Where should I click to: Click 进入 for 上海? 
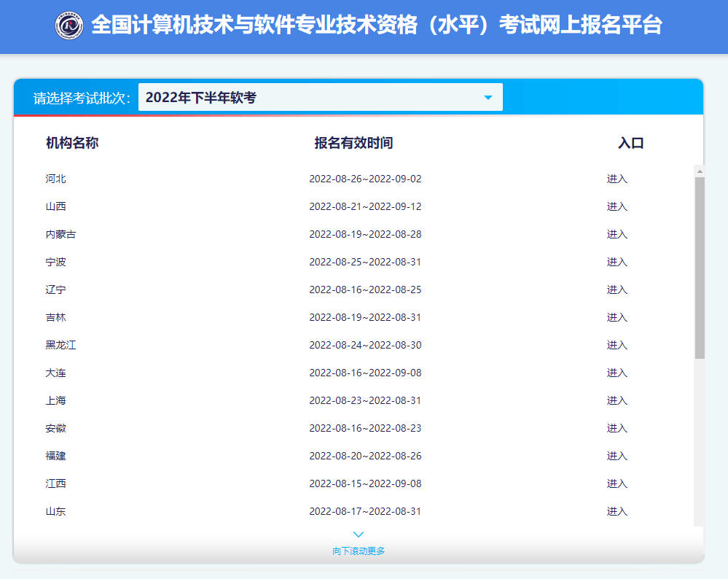click(617, 401)
